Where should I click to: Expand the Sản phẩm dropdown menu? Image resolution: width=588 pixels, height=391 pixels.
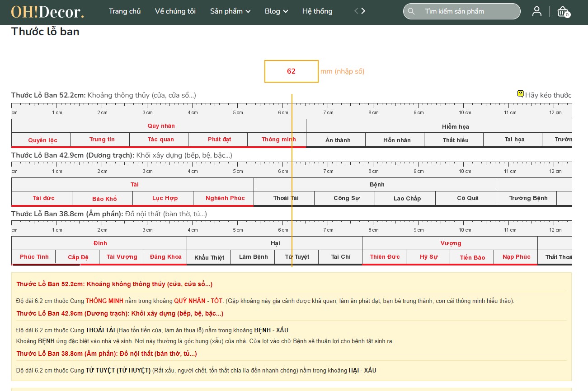230,11
